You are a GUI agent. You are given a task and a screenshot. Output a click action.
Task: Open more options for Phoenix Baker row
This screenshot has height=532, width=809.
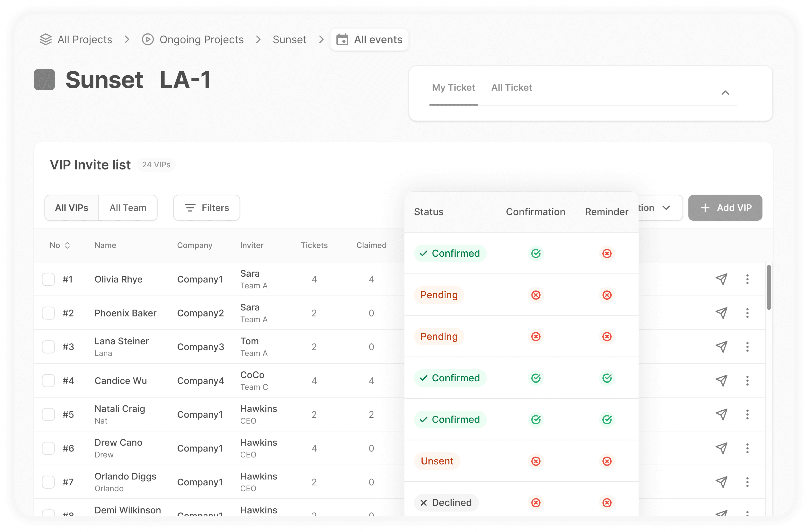click(747, 313)
